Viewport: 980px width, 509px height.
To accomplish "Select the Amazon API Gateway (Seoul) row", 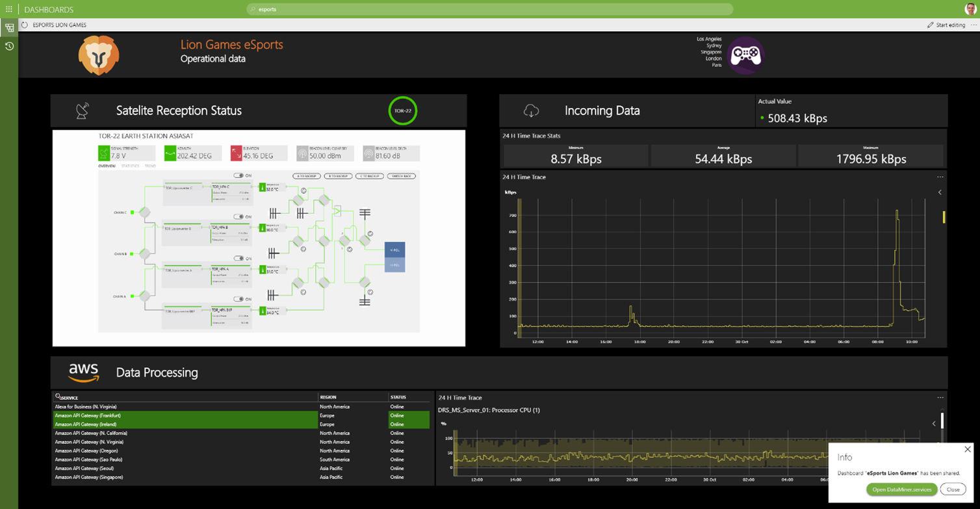I will [241, 468].
